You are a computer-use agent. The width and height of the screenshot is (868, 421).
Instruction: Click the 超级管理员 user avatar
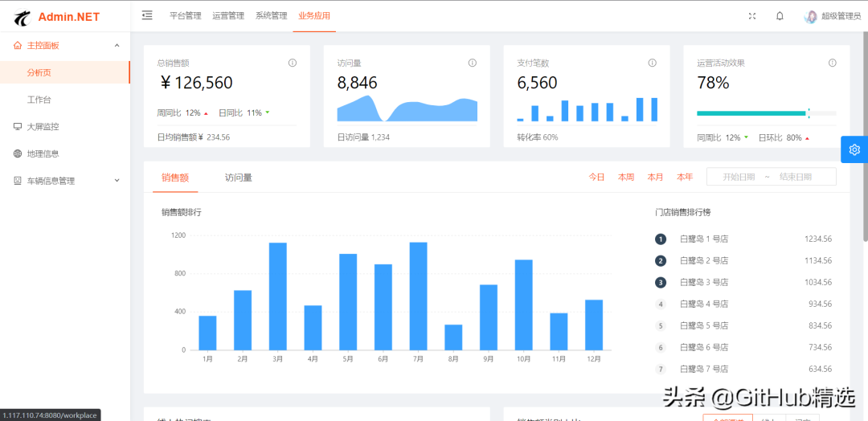point(810,16)
